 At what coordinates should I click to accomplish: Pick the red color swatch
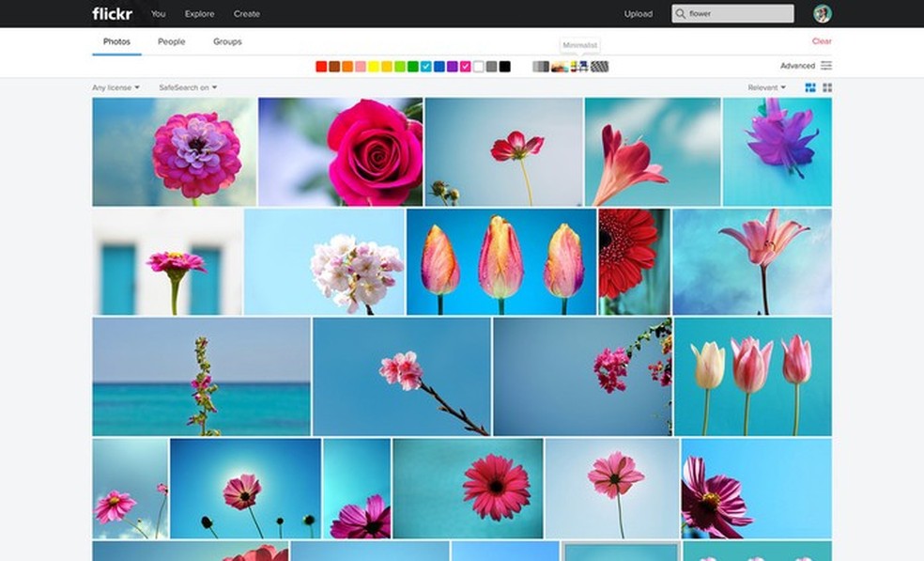click(x=321, y=67)
